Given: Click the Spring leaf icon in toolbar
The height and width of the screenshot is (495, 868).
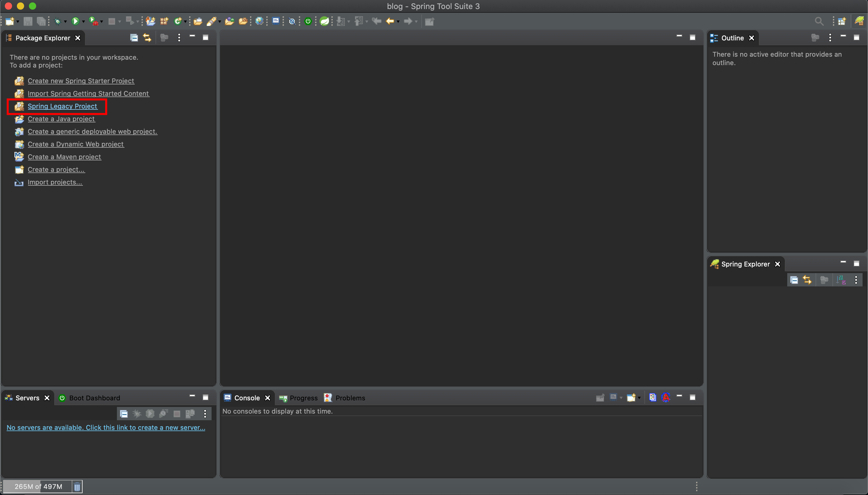Looking at the screenshot, I should coord(325,21).
